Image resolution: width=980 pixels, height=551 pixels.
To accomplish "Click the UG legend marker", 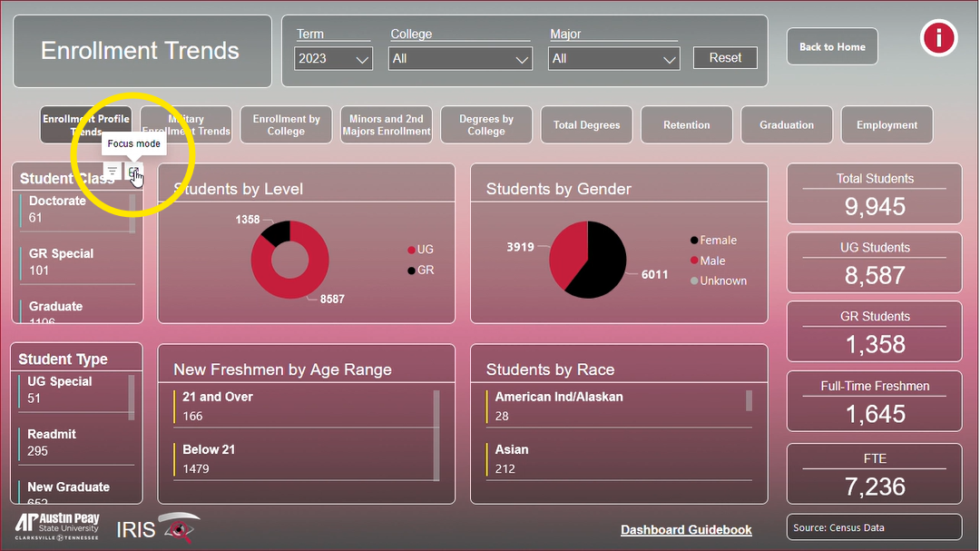I will pos(411,250).
